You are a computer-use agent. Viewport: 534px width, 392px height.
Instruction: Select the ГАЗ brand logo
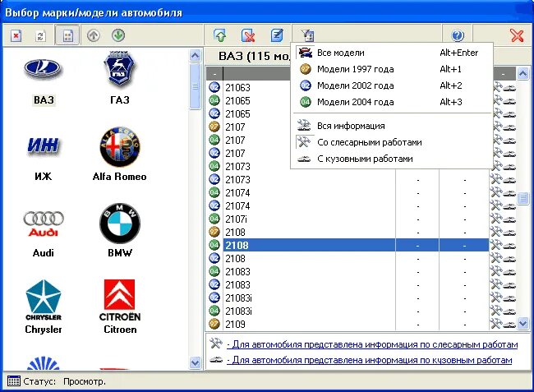pos(120,69)
